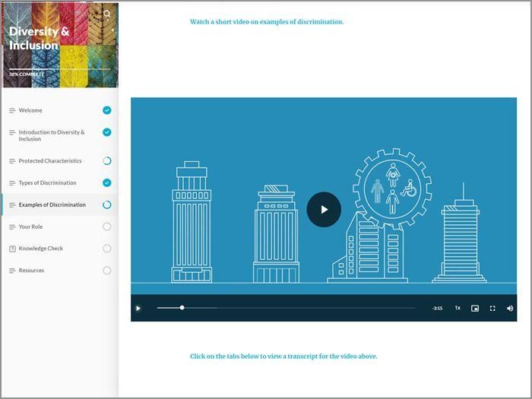Click the Introduction lesson completed checkmark

tap(107, 132)
